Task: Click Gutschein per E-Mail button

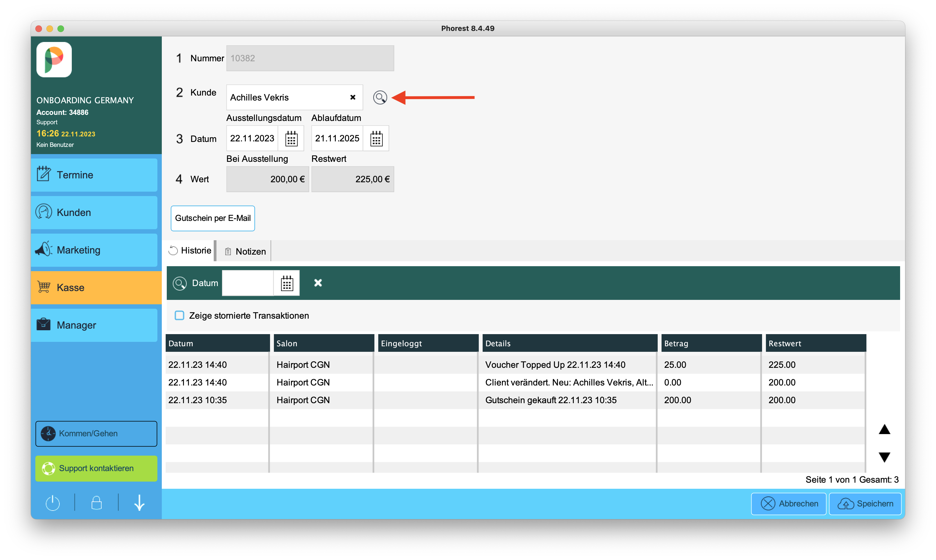Action: tap(213, 218)
